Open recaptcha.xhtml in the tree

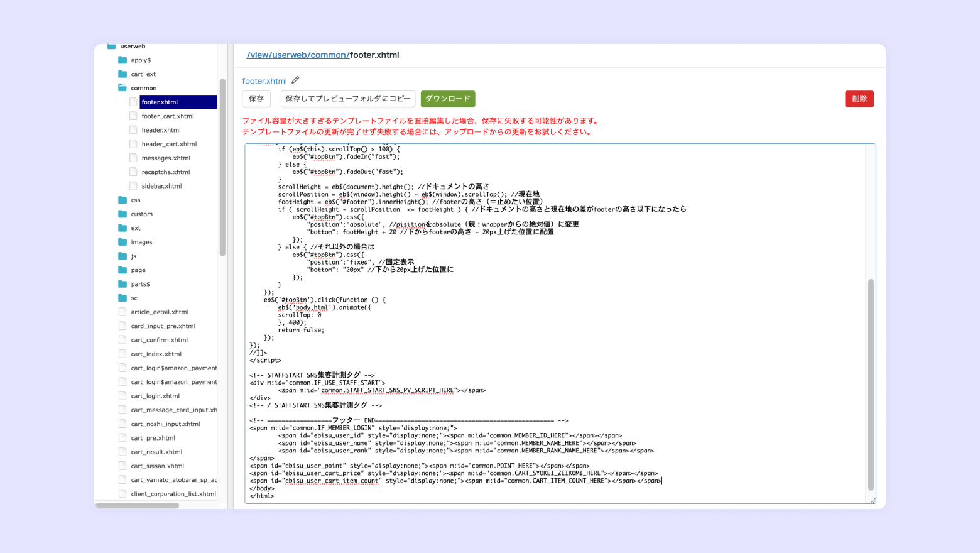pos(166,172)
